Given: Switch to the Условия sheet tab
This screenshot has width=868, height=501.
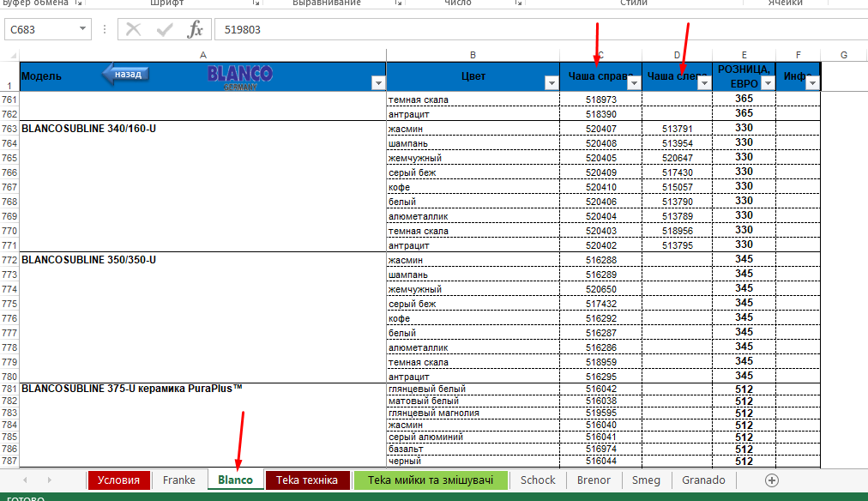Looking at the screenshot, I should click(118, 480).
